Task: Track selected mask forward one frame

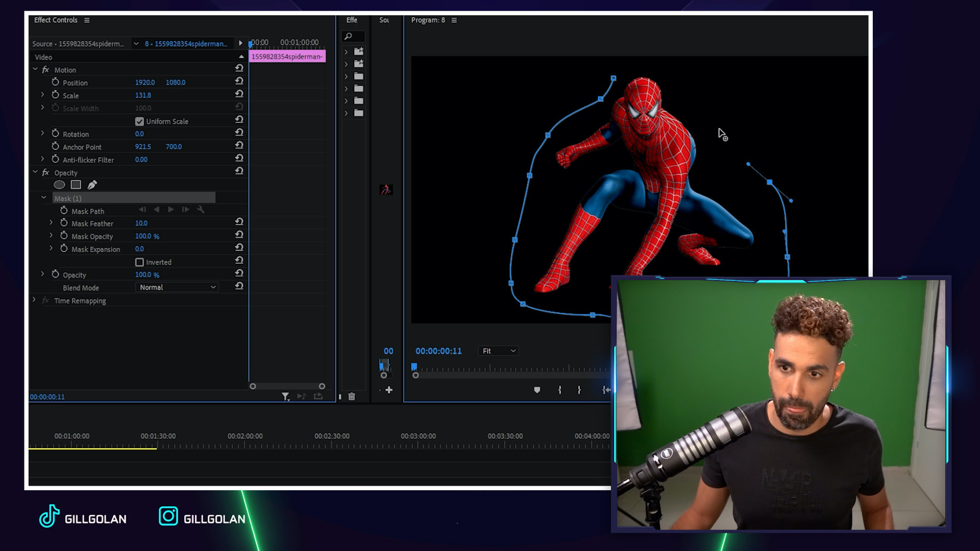Action: 185,210
